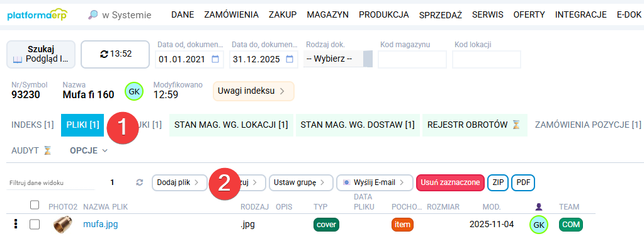Sort by TYP column header
The height and width of the screenshot is (241, 644).
pyautogui.click(x=320, y=207)
